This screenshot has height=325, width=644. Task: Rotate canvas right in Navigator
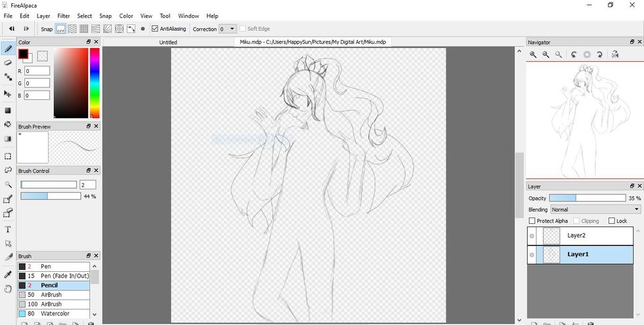(x=599, y=54)
